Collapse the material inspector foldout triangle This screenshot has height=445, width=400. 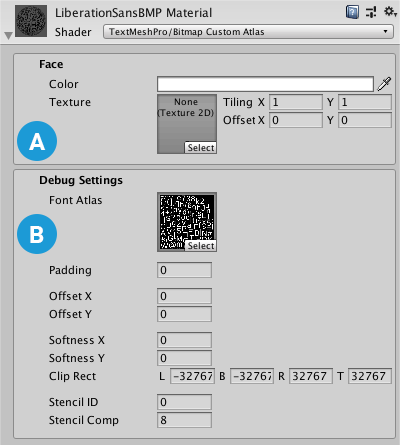8,35
